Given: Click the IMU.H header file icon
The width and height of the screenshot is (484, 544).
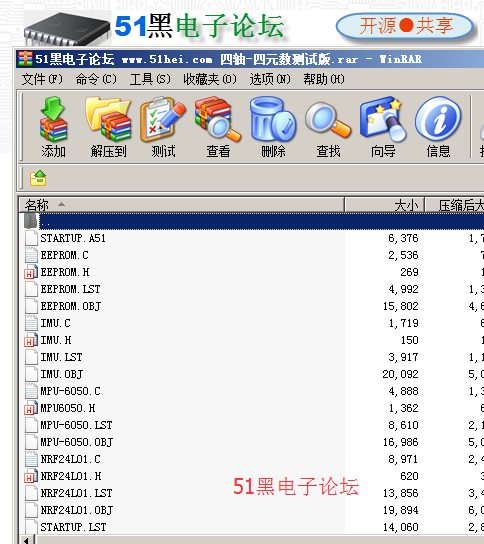Looking at the screenshot, I should click(31, 340).
